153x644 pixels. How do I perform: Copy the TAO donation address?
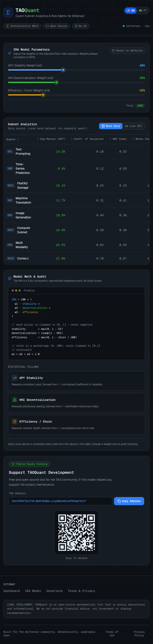pos(129,501)
